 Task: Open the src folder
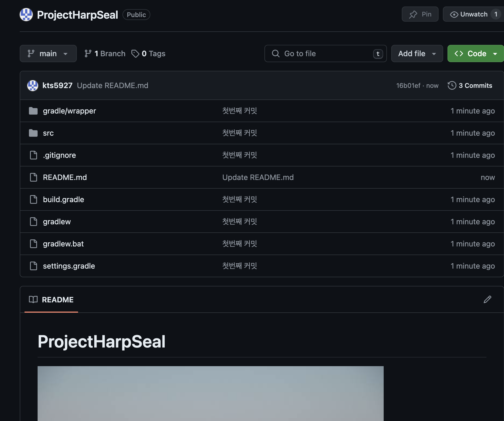coord(48,133)
